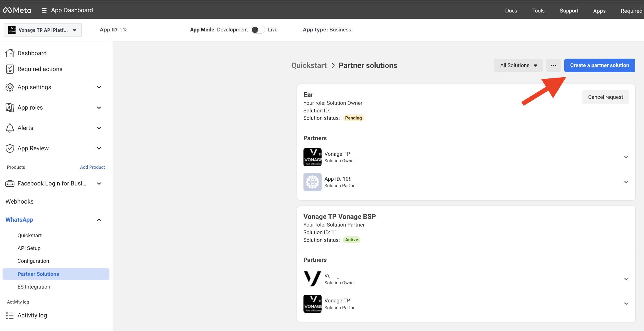Click the Alerts bell icon

10,128
